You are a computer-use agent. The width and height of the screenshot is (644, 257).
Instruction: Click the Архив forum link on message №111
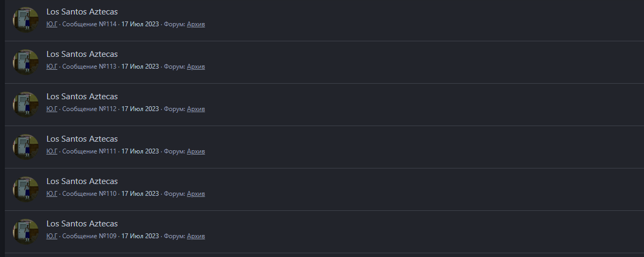(196, 151)
